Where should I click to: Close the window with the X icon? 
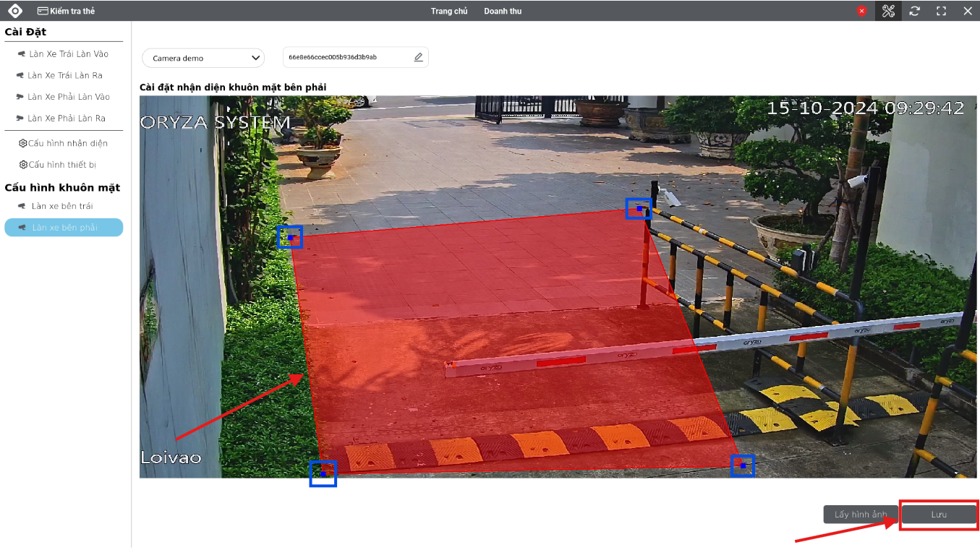[968, 11]
